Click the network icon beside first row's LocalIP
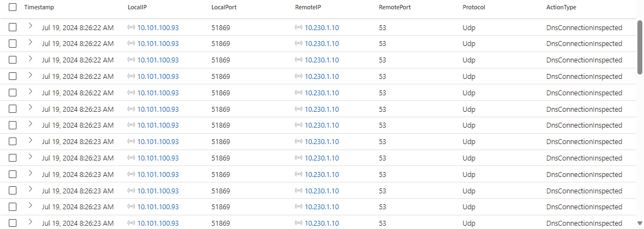This screenshot has width=644, height=229. (131, 27)
